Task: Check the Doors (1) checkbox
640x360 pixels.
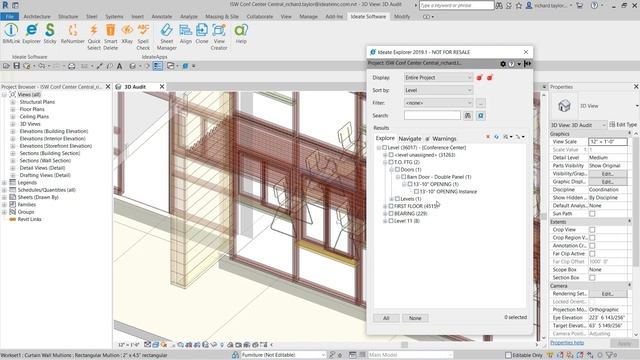Action: coord(398,169)
